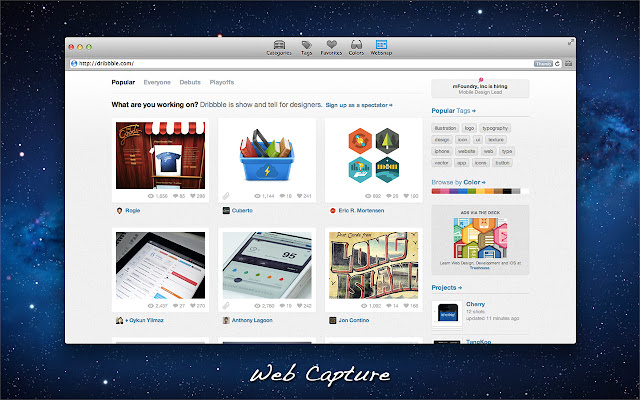
Task: Open the mFoundry hiring job banner
Action: (480, 88)
